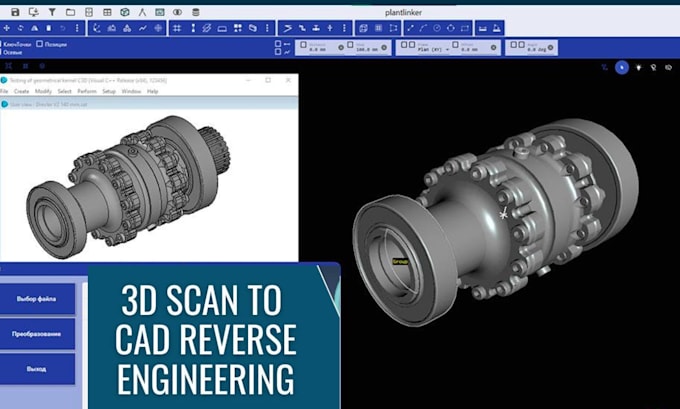Click the arc draw tool

[x=423, y=28]
